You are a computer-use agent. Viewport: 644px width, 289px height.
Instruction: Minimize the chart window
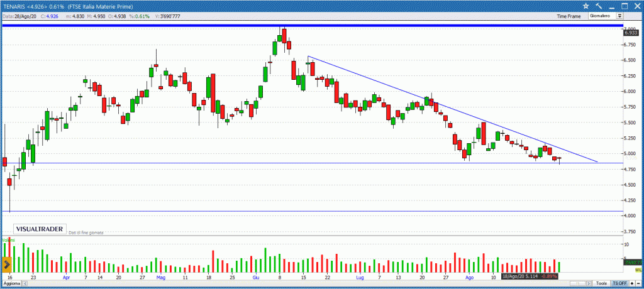pos(611,8)
